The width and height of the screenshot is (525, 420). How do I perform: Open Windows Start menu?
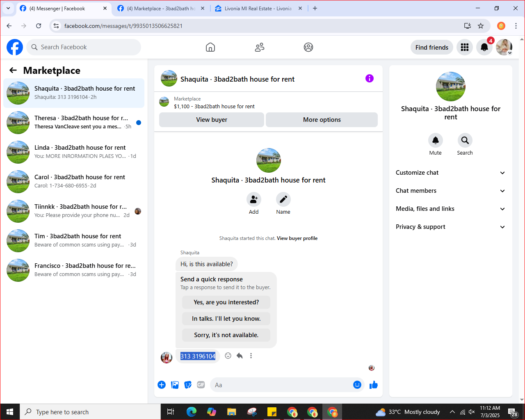pyautogui.click(x=10, y=412)
